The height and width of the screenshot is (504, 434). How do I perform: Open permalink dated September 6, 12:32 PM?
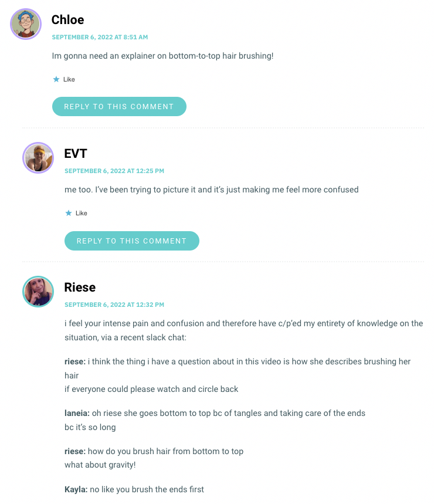coord(114,305)
